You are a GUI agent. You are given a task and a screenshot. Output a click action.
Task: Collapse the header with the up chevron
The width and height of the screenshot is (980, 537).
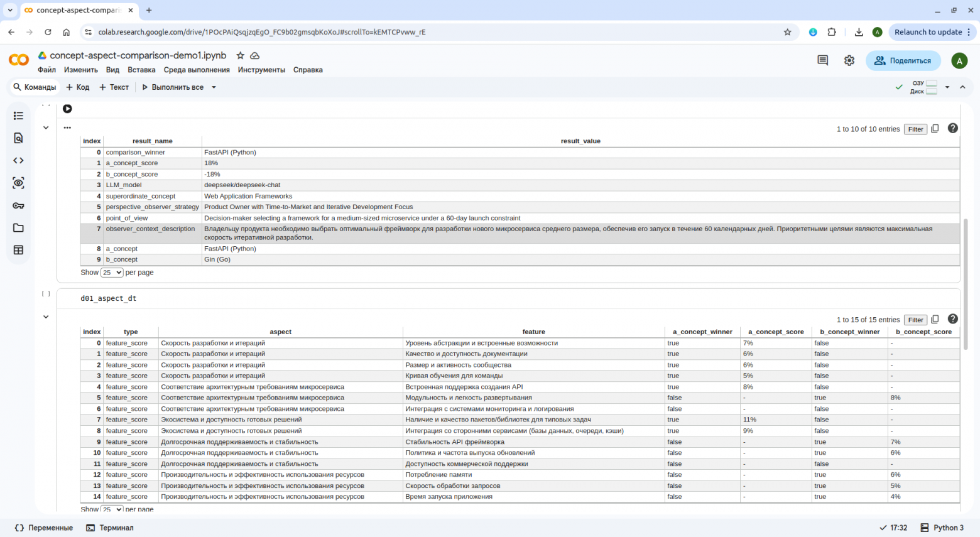(962, 87)
